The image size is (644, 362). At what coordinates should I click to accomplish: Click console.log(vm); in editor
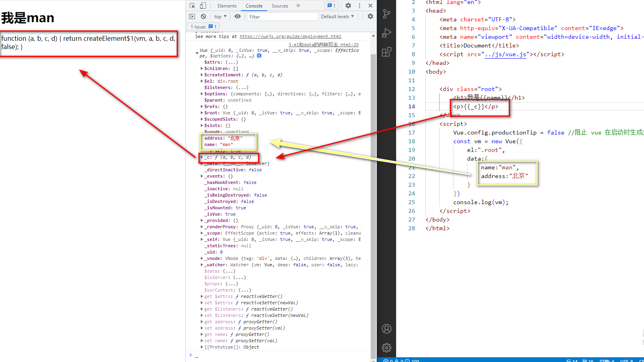481,202
